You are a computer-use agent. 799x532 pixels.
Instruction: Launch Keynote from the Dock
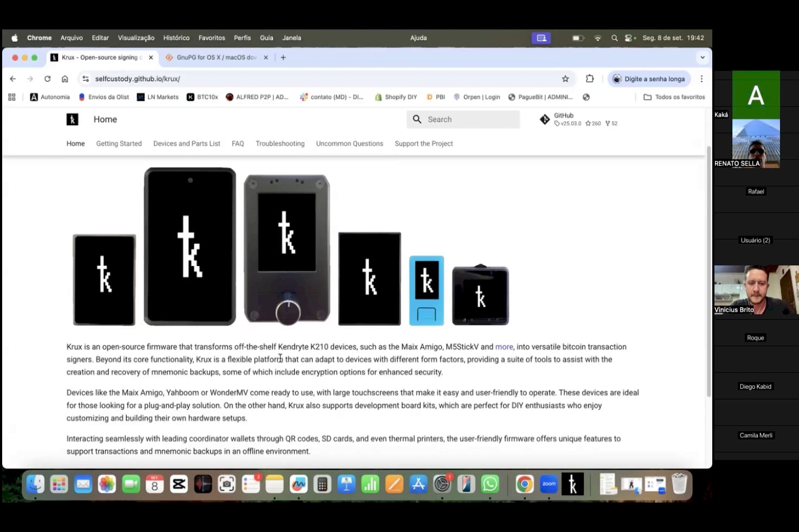coord(346,484)
